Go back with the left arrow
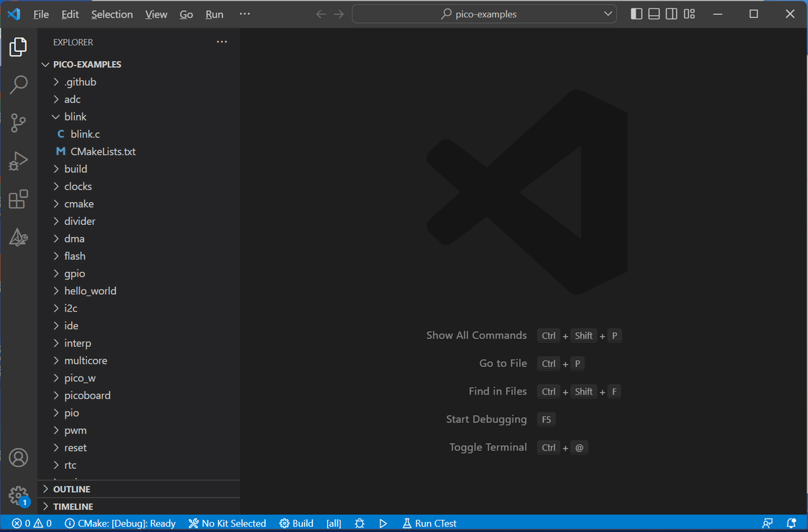 click(321, 14)
